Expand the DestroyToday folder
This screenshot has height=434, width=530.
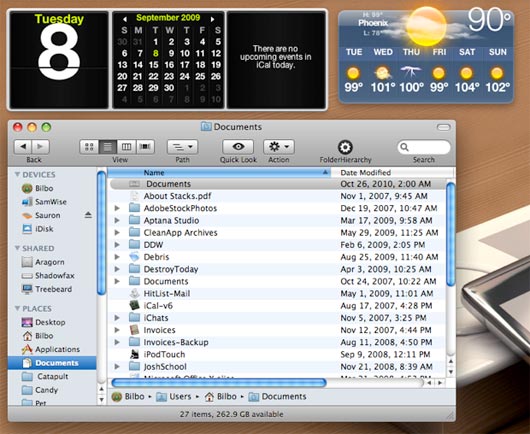(x=117, y=269)
